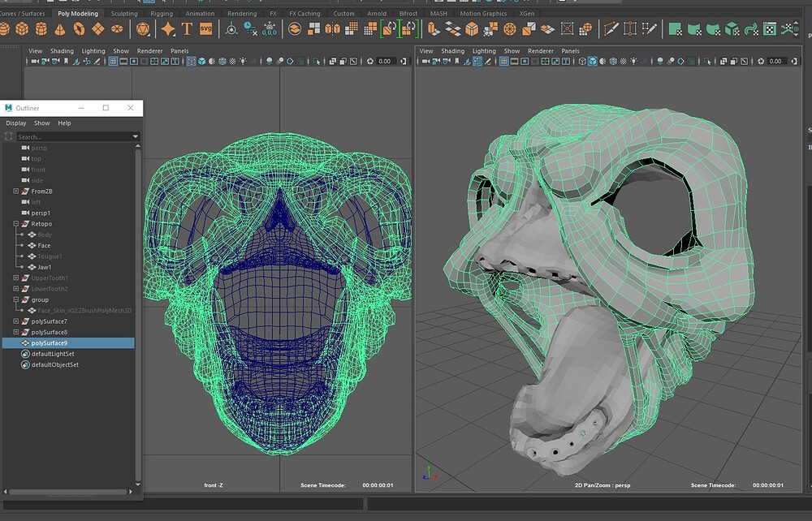Create a polygon plane from the shelf
812x521 pixels.
(98, 29)
